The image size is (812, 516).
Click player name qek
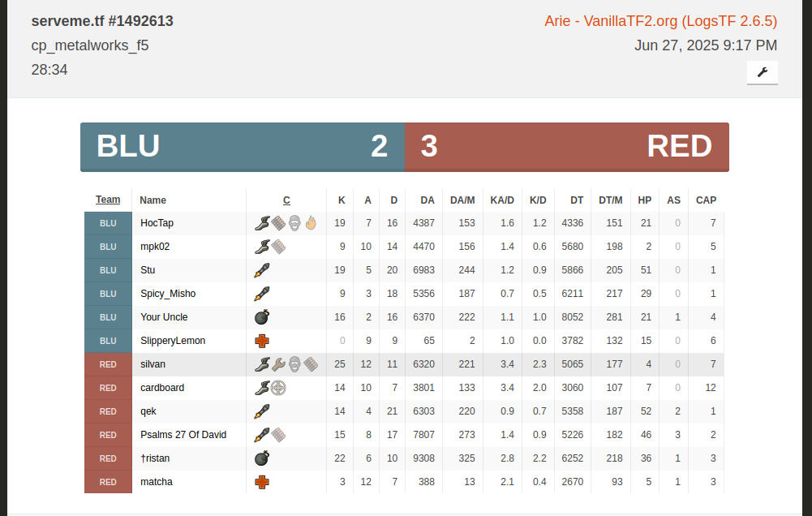pyautogui.click(x=148, y=411)
